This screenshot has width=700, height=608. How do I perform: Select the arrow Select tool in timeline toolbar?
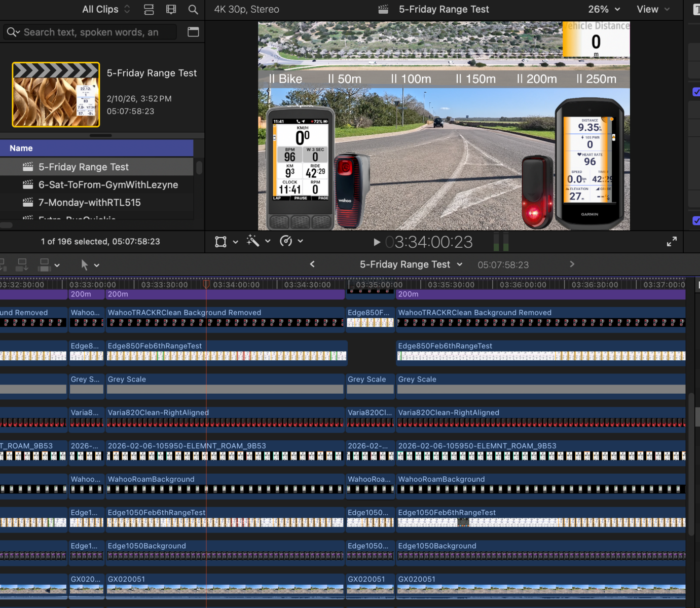85,264
